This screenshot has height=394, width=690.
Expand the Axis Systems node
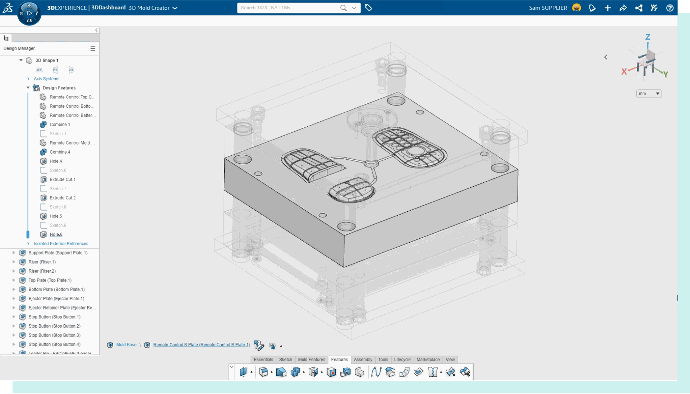[x=29, y=79]
